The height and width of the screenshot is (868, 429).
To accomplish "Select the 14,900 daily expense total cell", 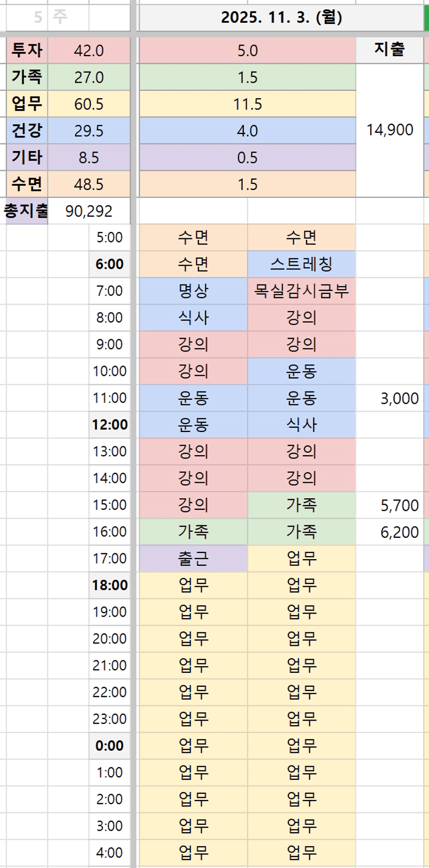I will click(390, 130).
